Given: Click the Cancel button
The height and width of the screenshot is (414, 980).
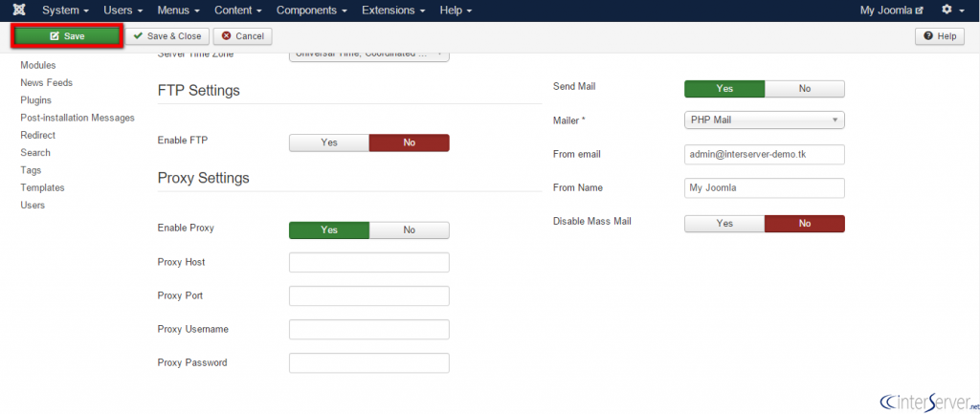Looking at the screenshot, I should click(x=242, y=36).
